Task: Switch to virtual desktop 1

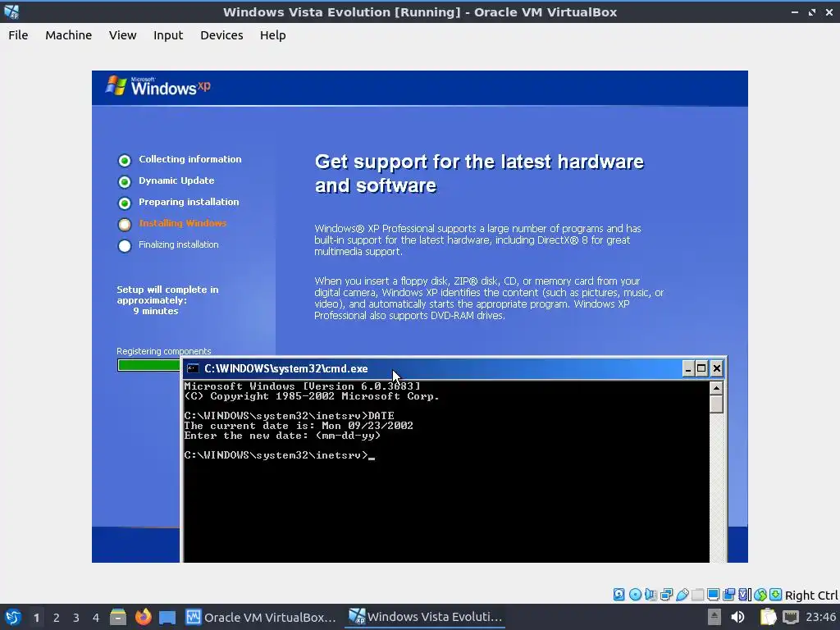Action: click(36, 618)
